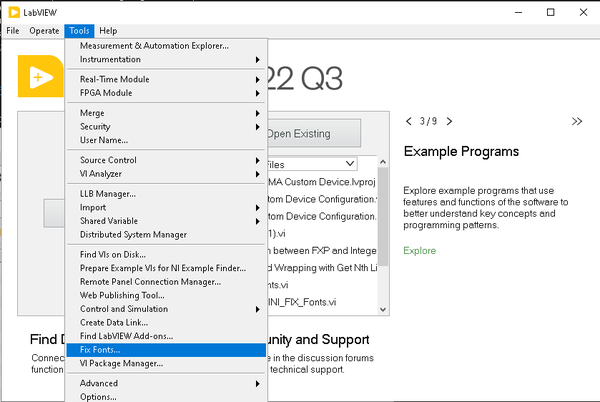
Task: Click the LabVIEW logo in title bar
Action: click(13, 12)
